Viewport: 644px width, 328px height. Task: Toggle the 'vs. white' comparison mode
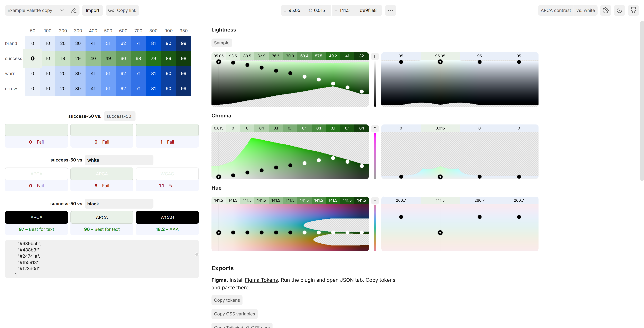click(x=585, y=10)
